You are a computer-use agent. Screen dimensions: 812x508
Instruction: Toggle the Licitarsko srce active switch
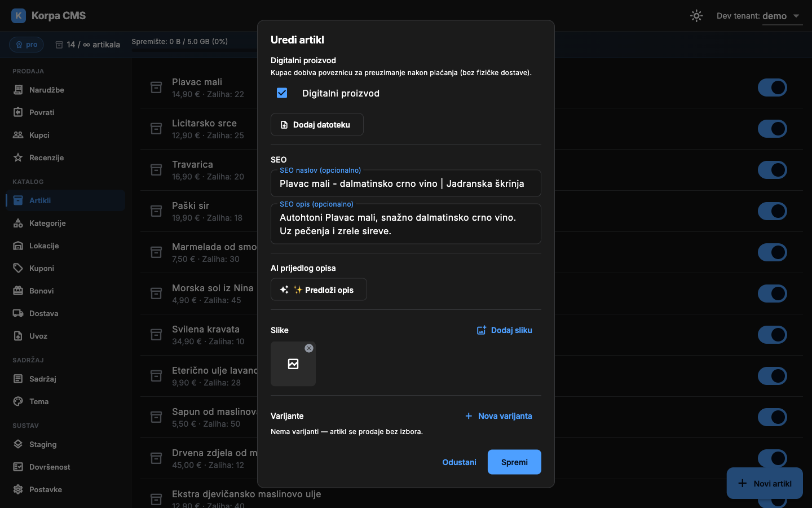773,129
